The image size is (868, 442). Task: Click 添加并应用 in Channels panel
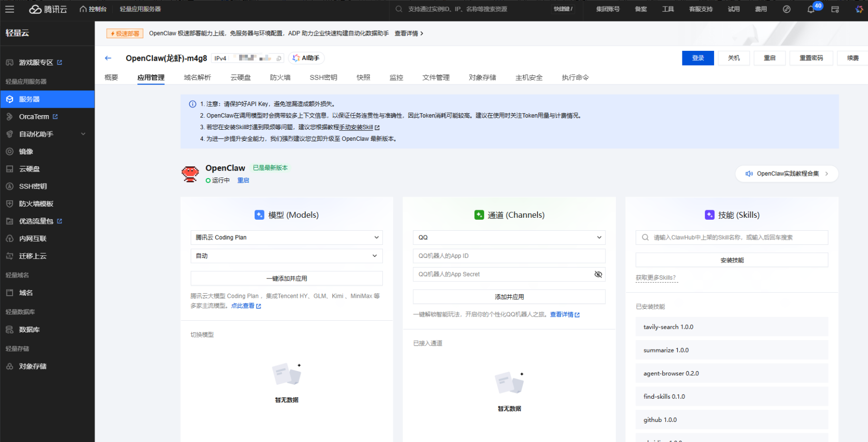509,297
